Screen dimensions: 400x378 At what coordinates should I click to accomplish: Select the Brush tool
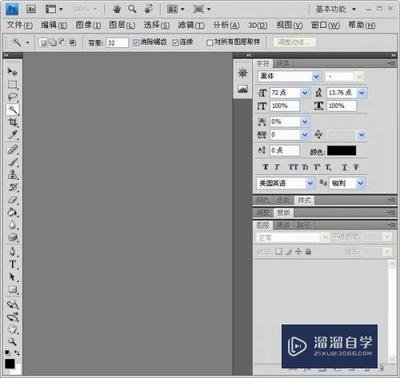click(x=12, y=162)
